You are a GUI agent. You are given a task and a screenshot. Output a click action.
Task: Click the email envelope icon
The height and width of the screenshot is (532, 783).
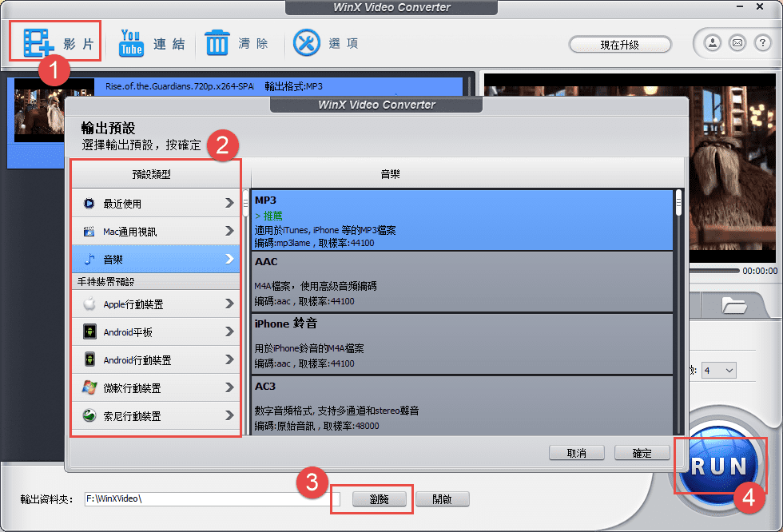pyautogui.click(x=737, y=43)
